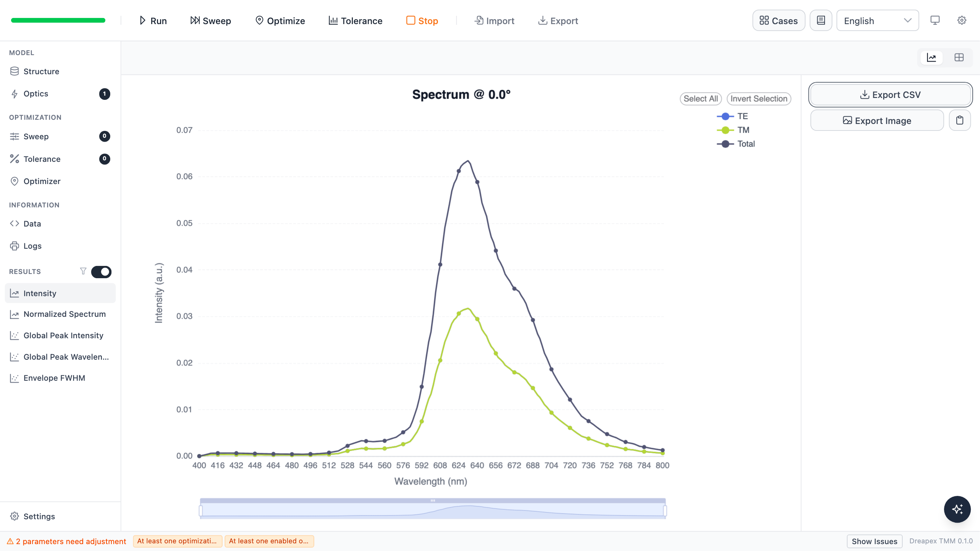Open settings gear icon in top-right corner
980x551 pixels.
click(x=962, y=21)
